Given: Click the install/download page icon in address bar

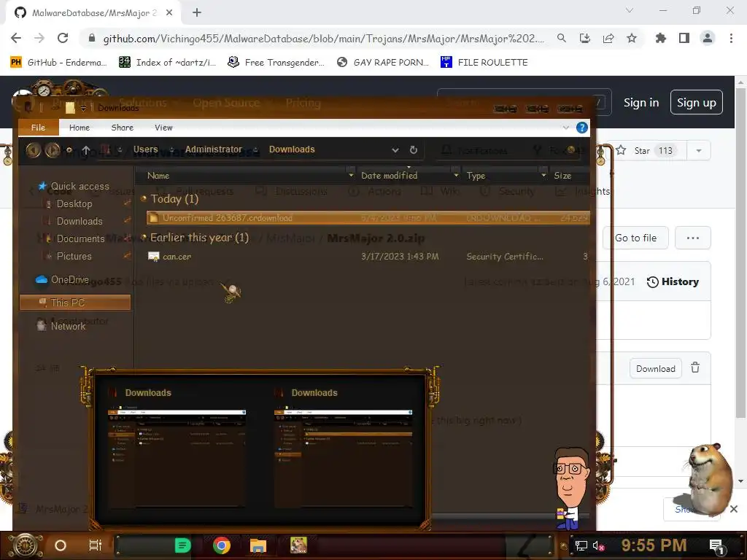Looking at the screenshot, I should (585, 38).
